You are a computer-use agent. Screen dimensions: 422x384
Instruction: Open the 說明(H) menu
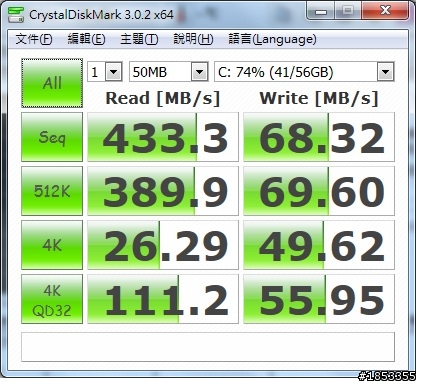(x=193, y=39)
